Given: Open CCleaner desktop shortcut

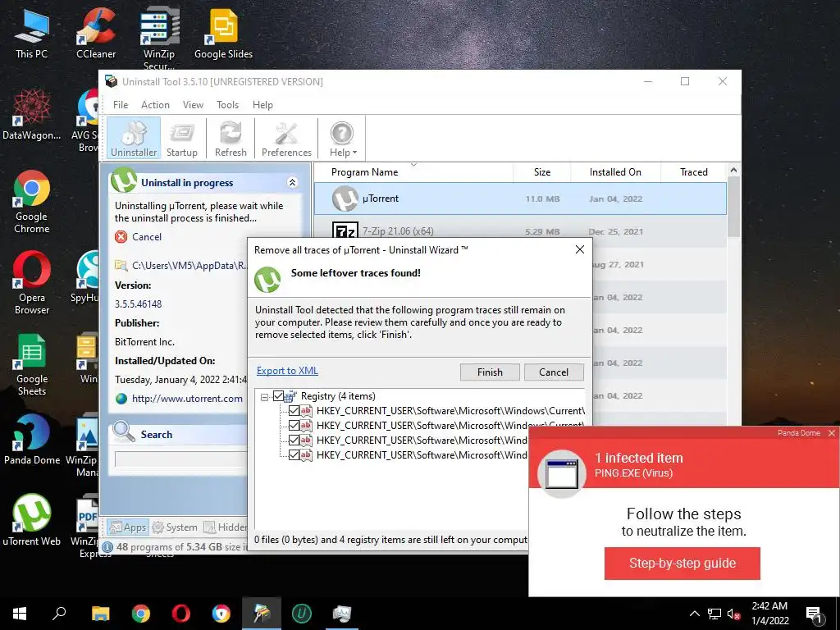Looking at the screenshot, I should click(96, 34).
